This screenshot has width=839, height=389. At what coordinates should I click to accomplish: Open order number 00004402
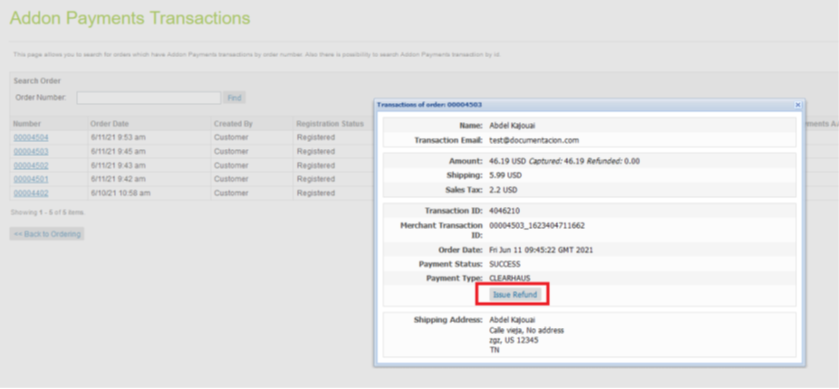(31, 193)
